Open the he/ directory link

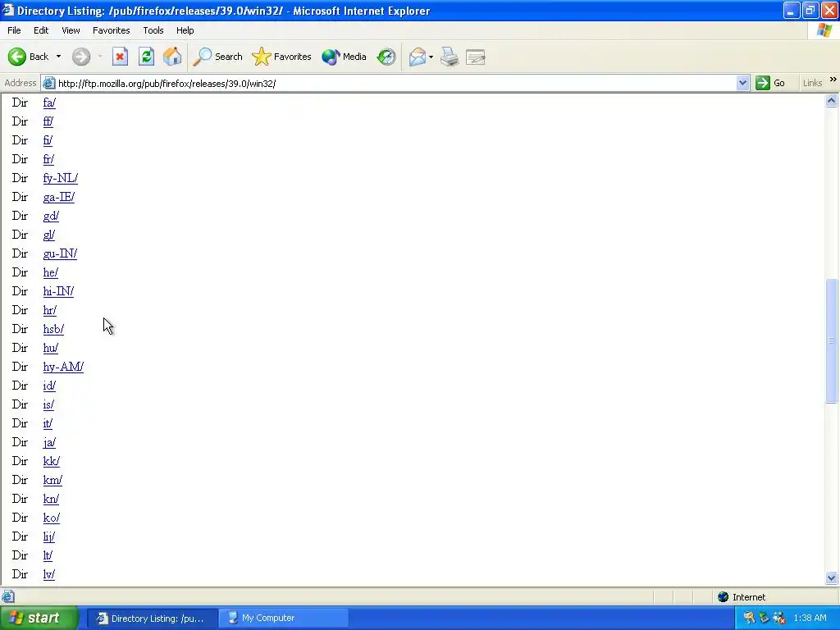coord(50,272)
